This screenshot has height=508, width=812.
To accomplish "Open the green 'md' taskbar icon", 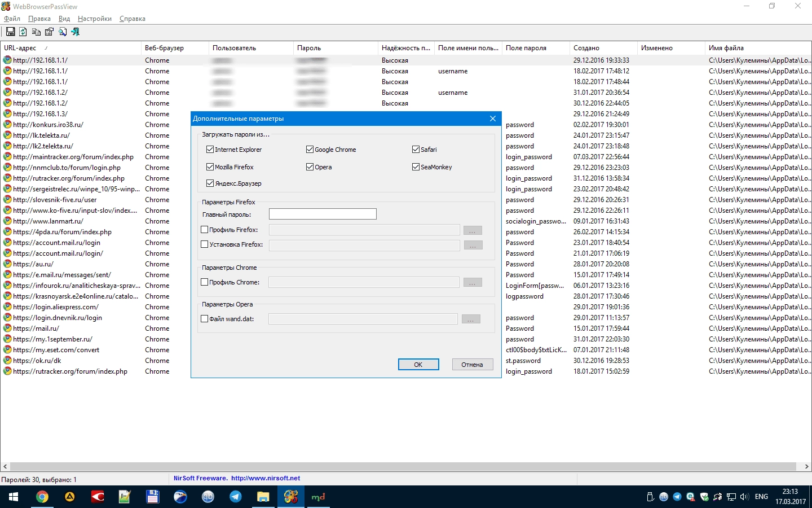I will 319,497.
